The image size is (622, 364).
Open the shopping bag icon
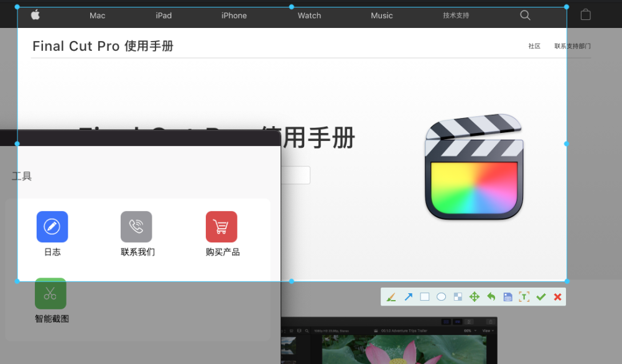tap(585, 15)
